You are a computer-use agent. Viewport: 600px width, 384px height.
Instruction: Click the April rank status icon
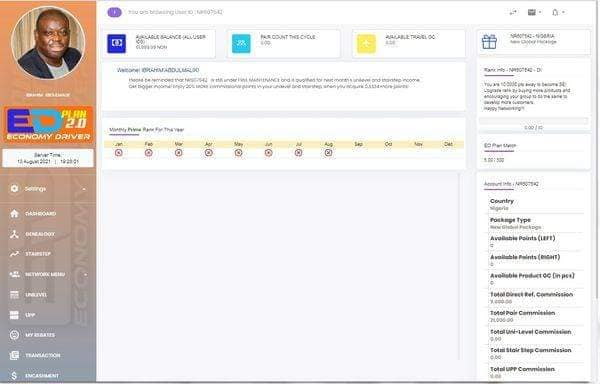coord(209,153)
